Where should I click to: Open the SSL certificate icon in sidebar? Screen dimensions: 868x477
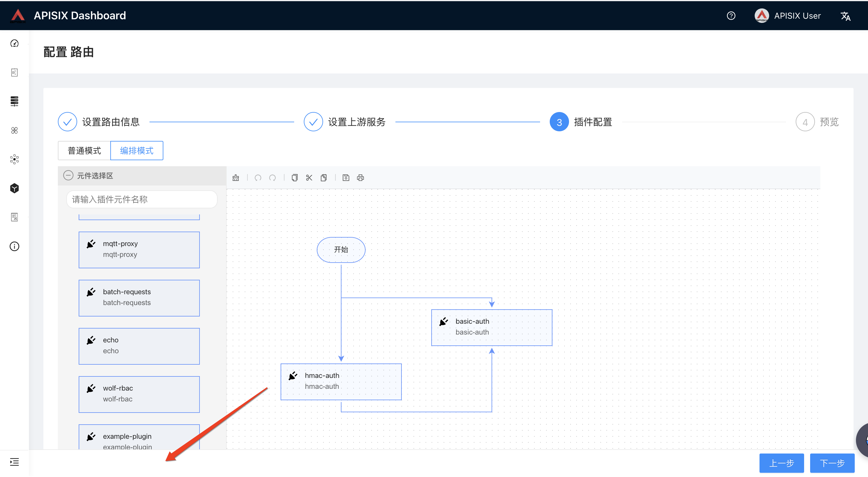click(x=14, y=217)
